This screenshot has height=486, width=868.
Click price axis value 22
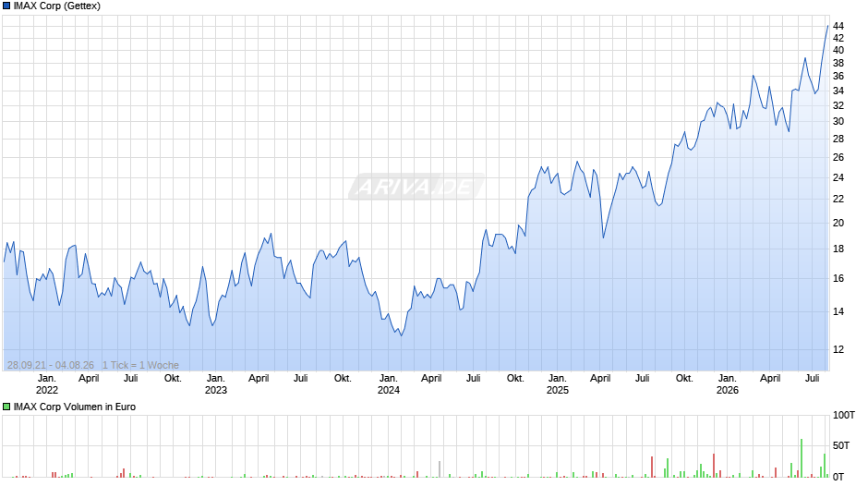tap(838, 199)
